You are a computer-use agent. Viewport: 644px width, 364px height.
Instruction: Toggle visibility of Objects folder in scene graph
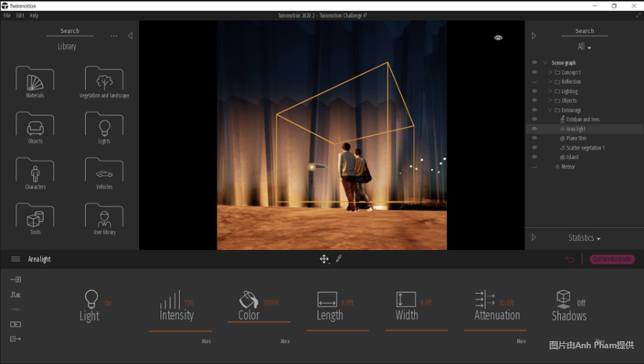point(534,100)
